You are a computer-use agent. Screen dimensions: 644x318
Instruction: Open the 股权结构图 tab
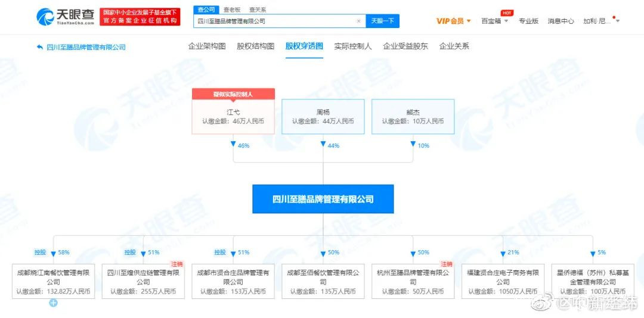click(255, 46)
